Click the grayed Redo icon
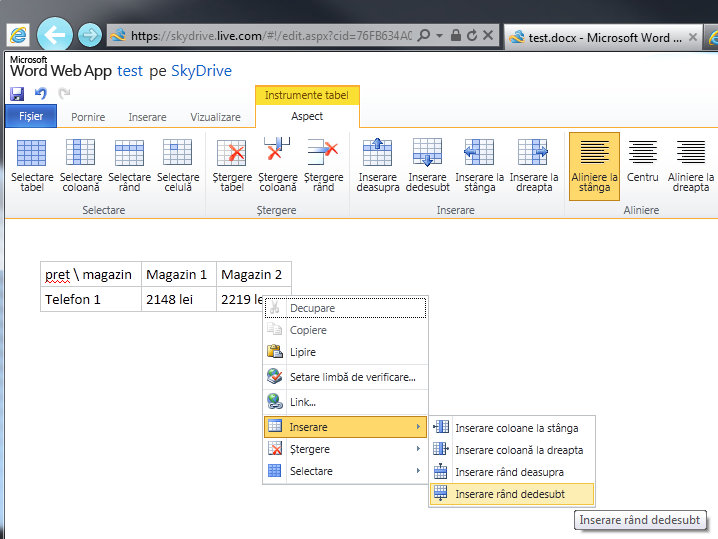 (x=64, y=93)
